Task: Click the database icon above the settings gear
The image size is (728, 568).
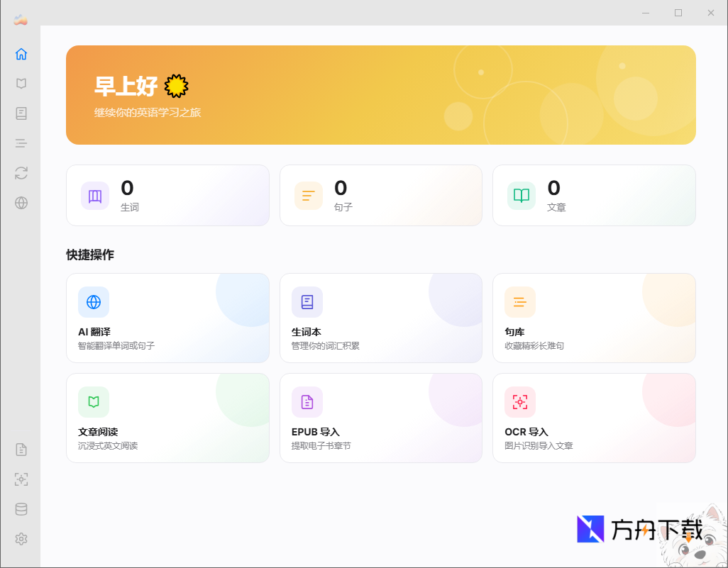Action: click(x=21, y=508)
